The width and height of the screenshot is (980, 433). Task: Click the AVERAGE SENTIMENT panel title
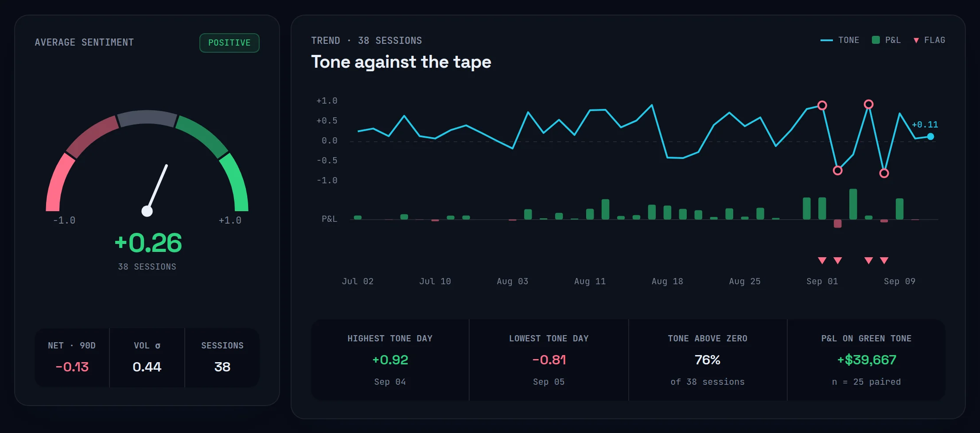tap(84, 43)
